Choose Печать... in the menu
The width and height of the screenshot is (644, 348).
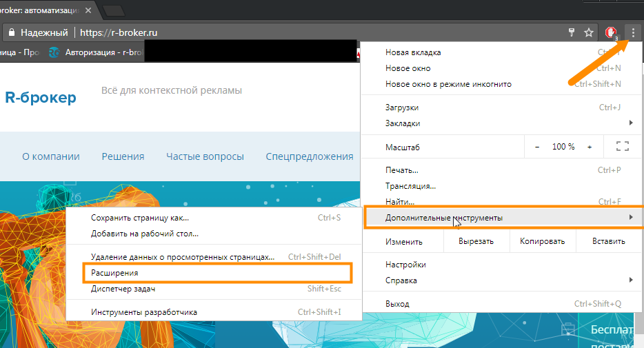pos(501,170)
